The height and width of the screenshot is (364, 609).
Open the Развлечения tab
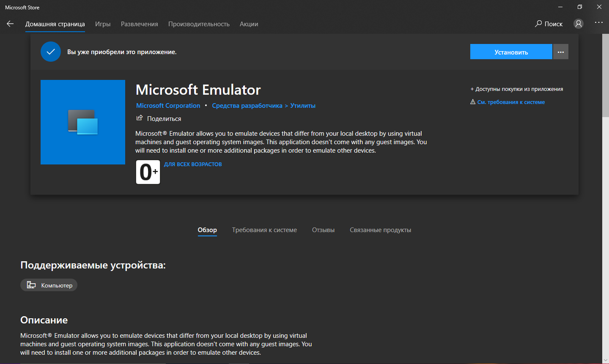tap(140, 24)
